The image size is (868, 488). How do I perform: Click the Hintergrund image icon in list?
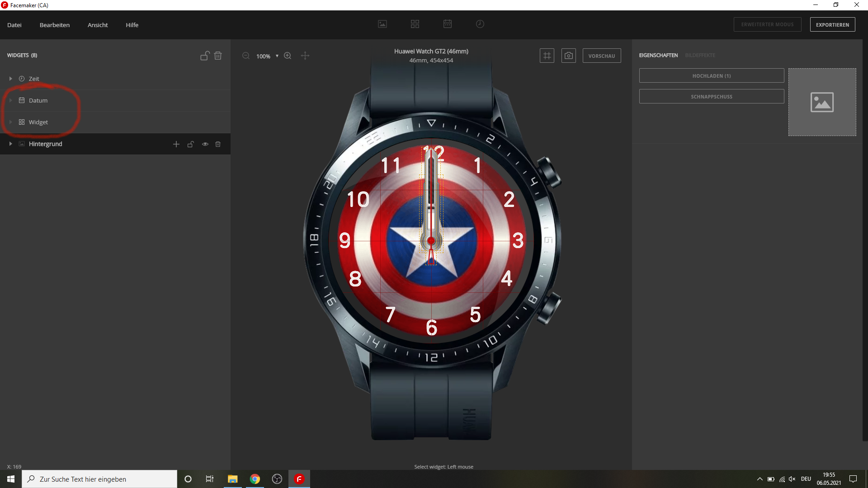point(22,144)
